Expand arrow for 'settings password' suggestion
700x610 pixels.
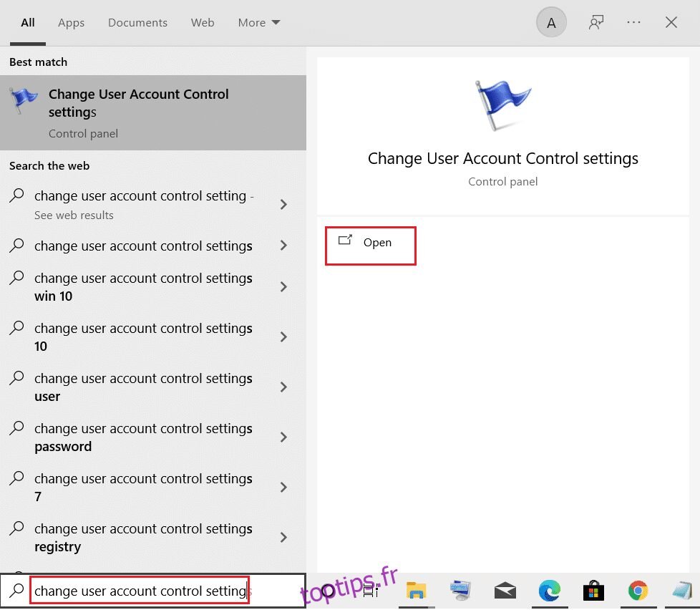coord(283,437)
